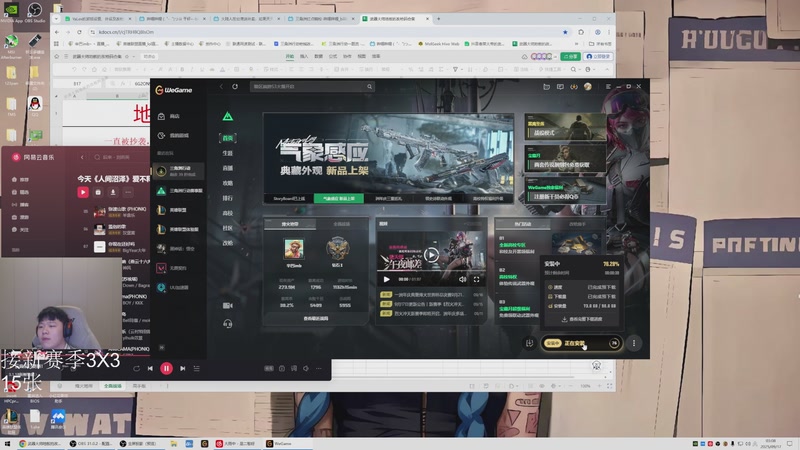
Task: Open the download manager icon beside install button
Action: click(x=529, y=343)
